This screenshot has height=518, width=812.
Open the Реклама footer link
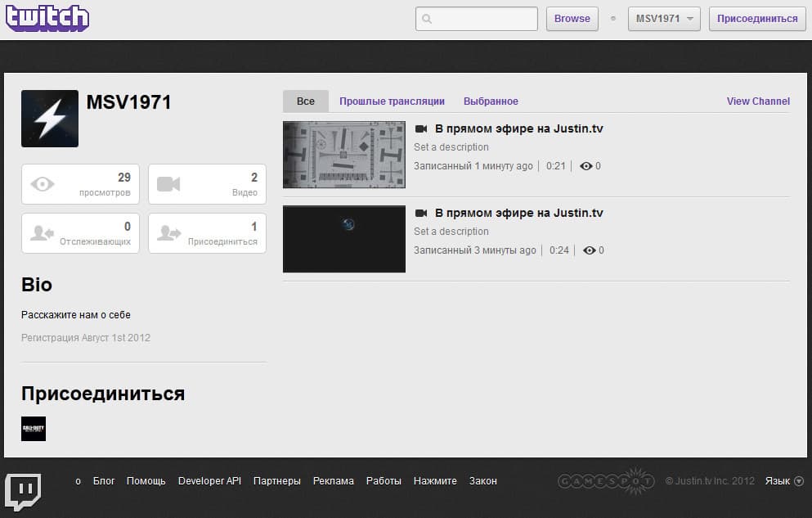334,481
